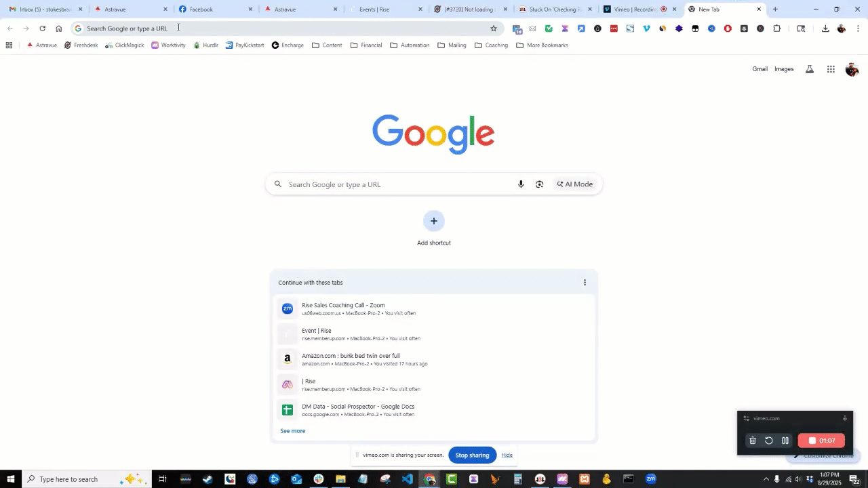868x488 pixels.
Task: Open Chrome Downloads from the toolbar
Action: point(825,28)
